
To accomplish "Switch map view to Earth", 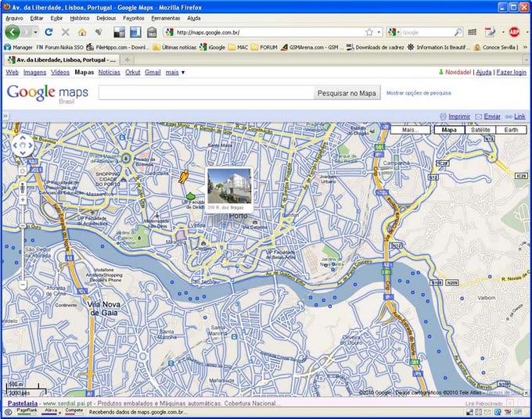I will [x=511, y=130].
